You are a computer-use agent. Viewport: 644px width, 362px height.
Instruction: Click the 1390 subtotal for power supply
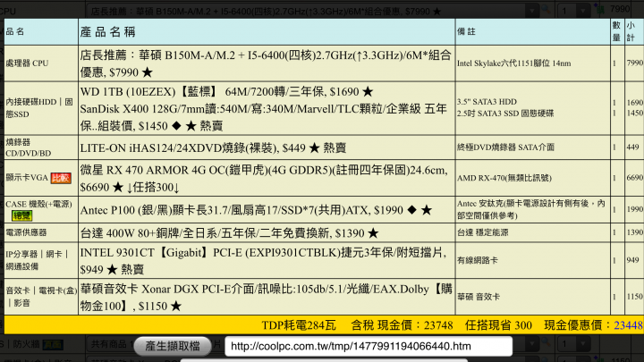point(634,232)
